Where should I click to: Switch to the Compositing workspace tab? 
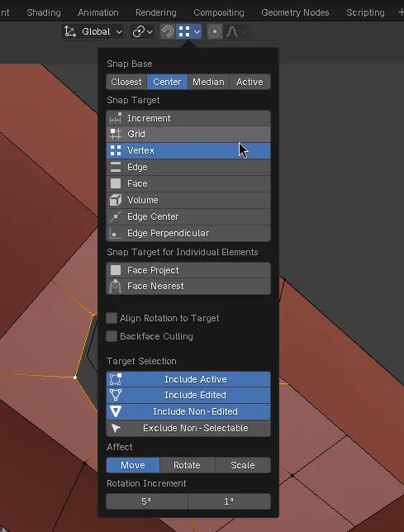point(219,12)
